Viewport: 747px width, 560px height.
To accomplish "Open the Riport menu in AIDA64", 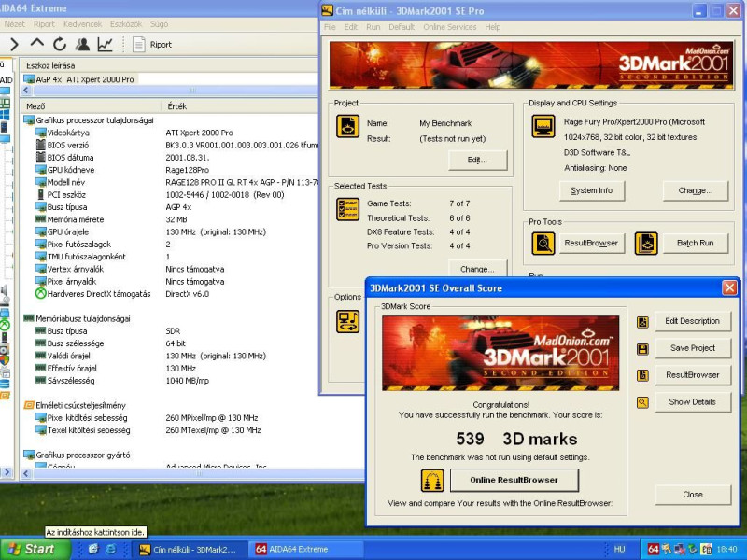I will [44, 24].
